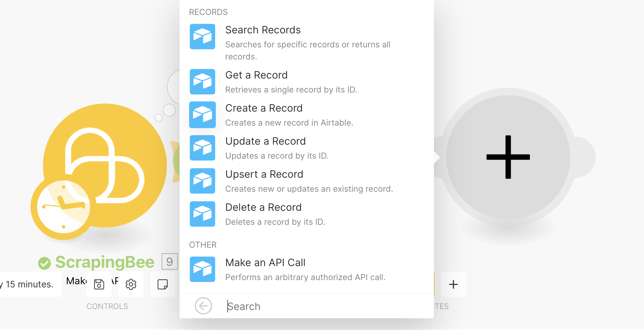Choose Make an API Call option

point(265,263)
